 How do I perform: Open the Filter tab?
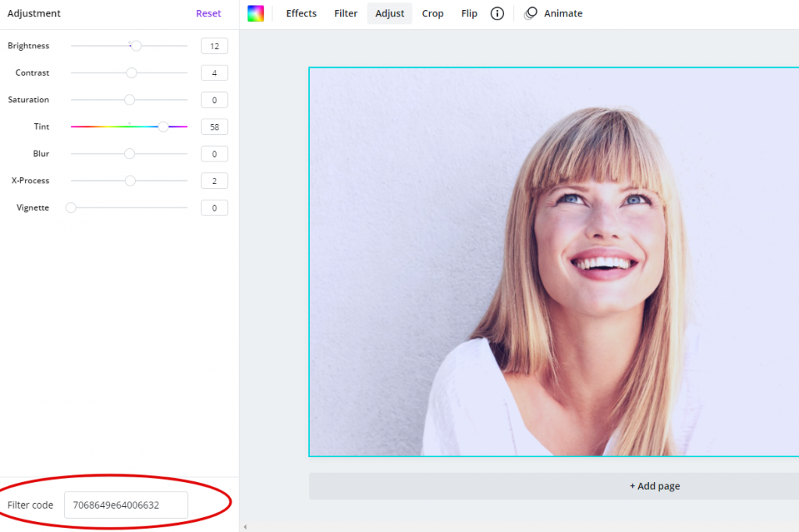(346, 13)
